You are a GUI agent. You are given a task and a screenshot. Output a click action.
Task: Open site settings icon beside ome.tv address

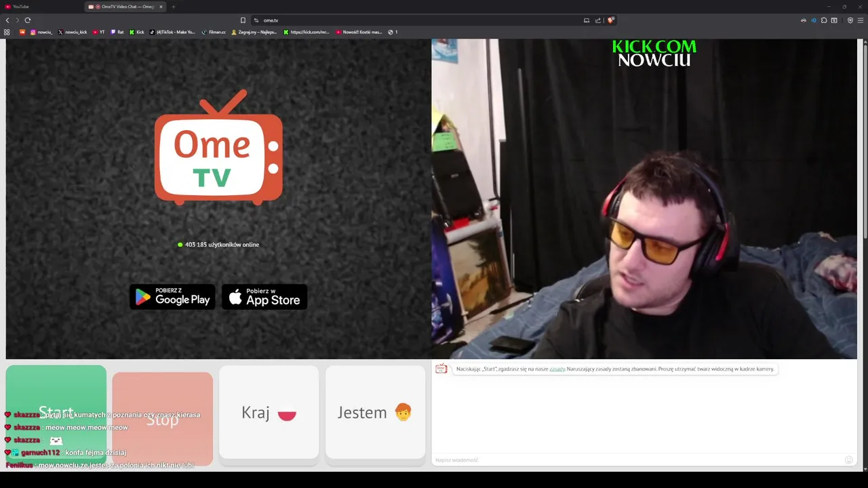point(256,20)
